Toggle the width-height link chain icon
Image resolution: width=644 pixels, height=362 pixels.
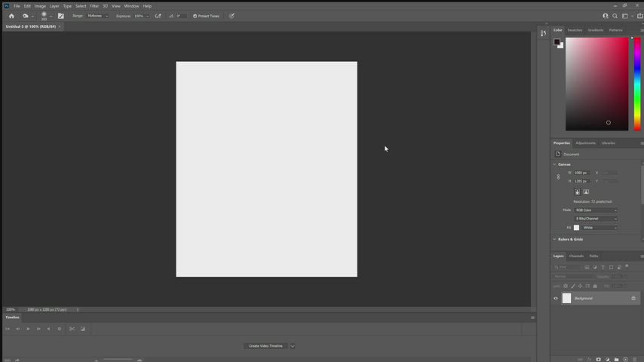(x=558, y=177)
